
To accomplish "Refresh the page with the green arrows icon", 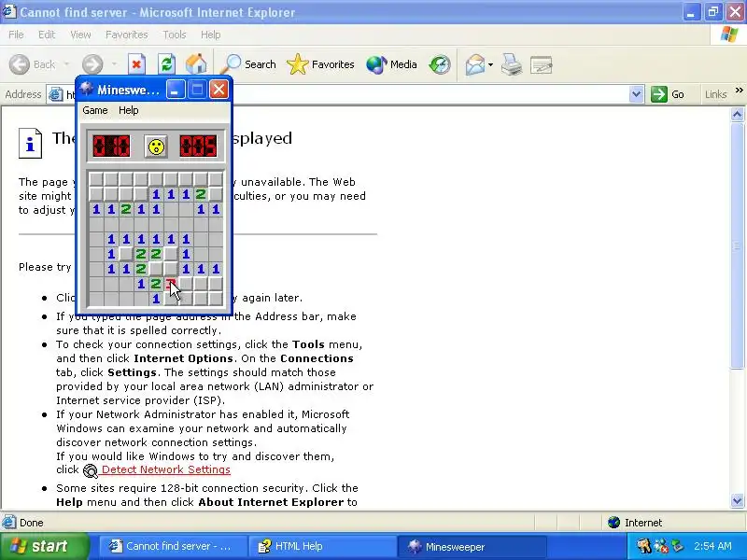I will point(166,64).
